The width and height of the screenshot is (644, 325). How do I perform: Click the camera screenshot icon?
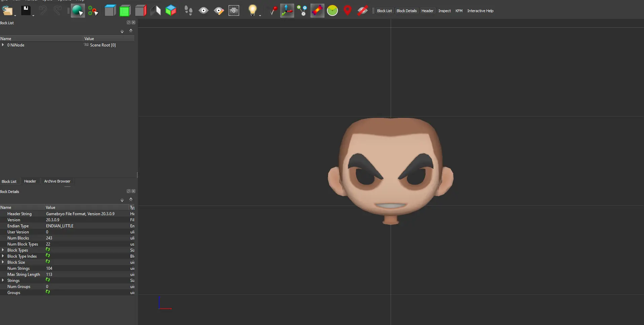pos(234,11)
